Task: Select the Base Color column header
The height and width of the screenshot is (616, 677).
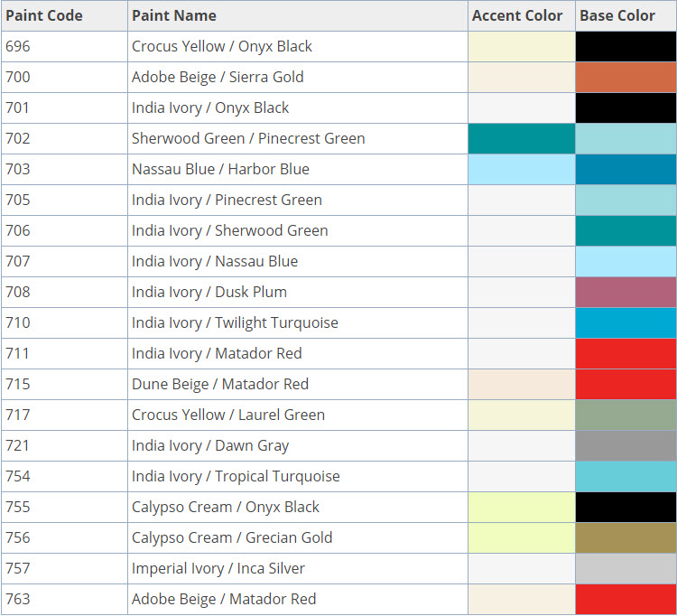Action: pos(617,15)
